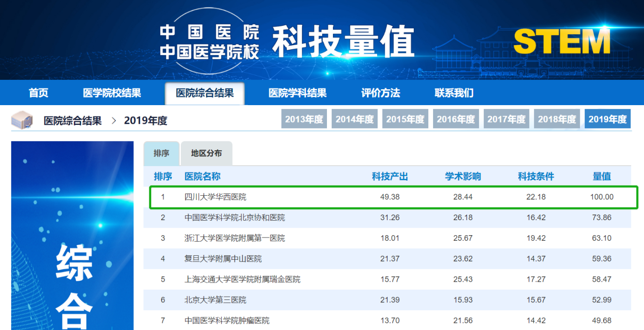Screen dimensions: 644x330
Task: Click the 49.38 科技产出 value
Action: point(390,197)
